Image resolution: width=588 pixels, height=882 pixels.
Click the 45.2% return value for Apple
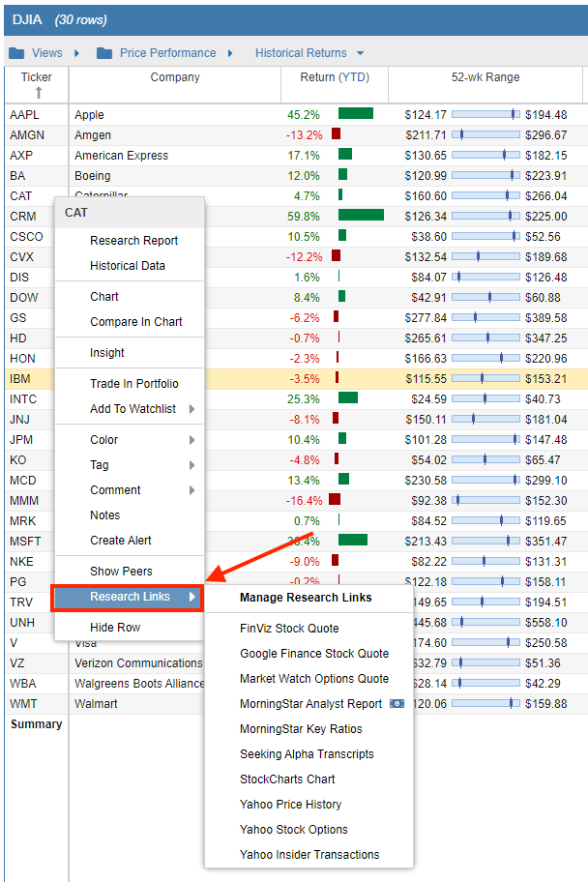pyautogui.click(x=304, y=115)
